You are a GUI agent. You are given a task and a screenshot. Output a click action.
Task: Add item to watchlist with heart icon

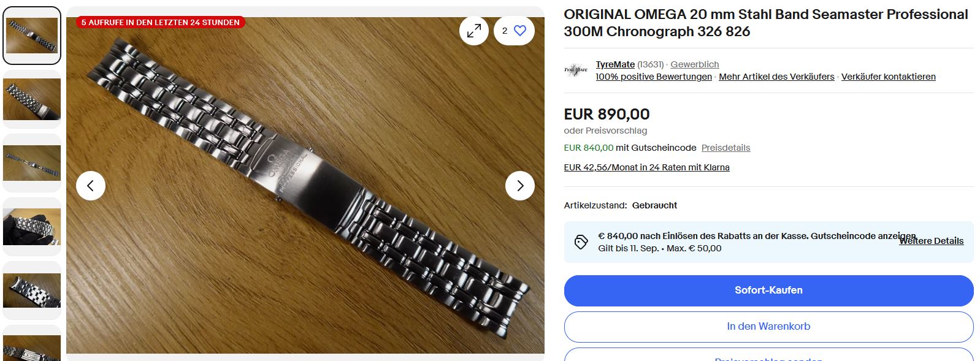coord(519,31)
